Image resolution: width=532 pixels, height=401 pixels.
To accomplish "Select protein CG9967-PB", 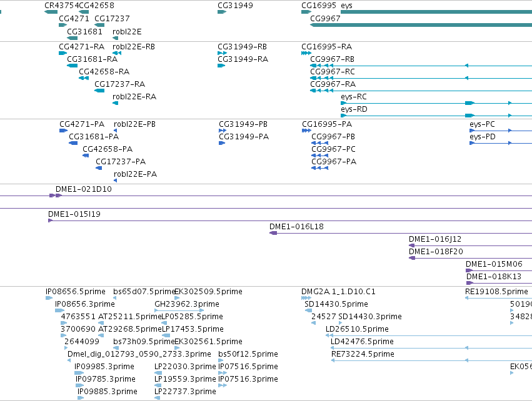I will coord(333,137).
